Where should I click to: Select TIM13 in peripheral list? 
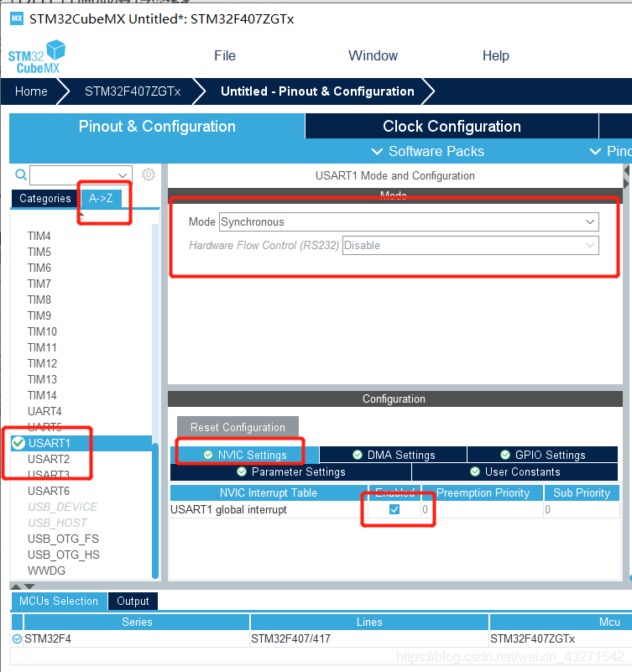42,379
